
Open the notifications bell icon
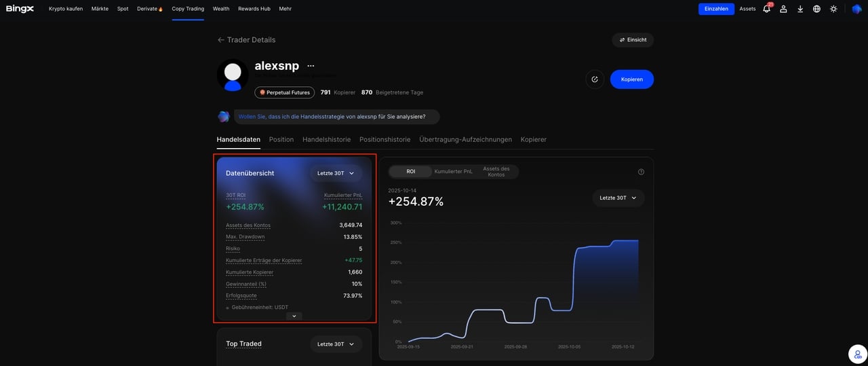click(766, 9)
